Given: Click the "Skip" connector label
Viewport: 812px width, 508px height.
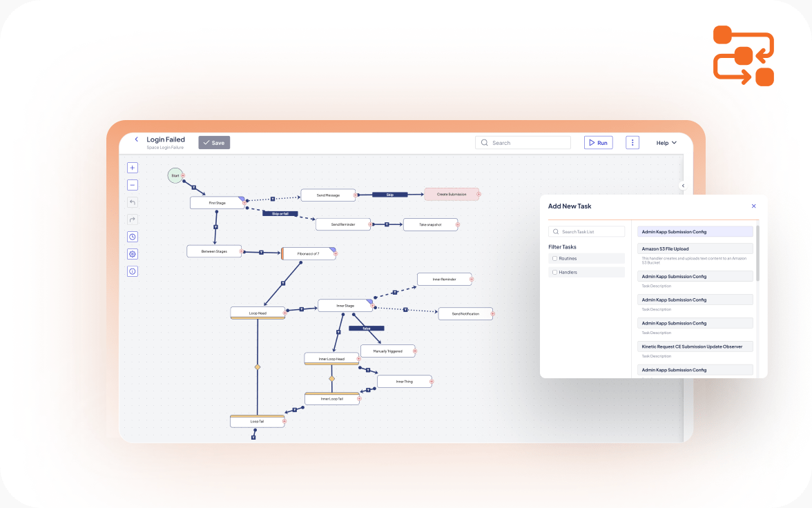Looking at the screenshot, I should pos(390,195).
